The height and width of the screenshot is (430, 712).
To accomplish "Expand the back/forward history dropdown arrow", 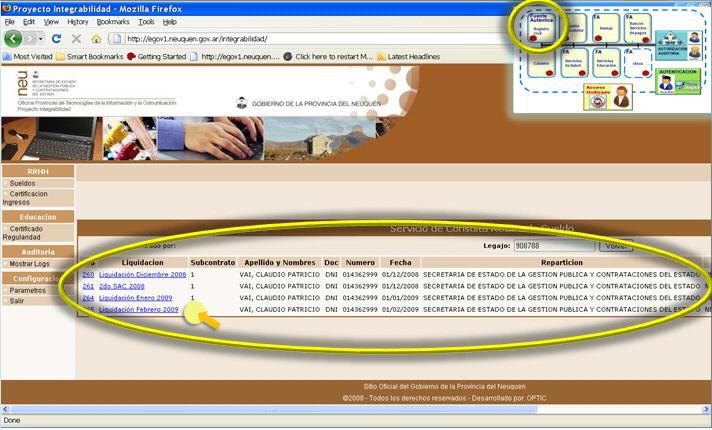I will tap(41, 39).
